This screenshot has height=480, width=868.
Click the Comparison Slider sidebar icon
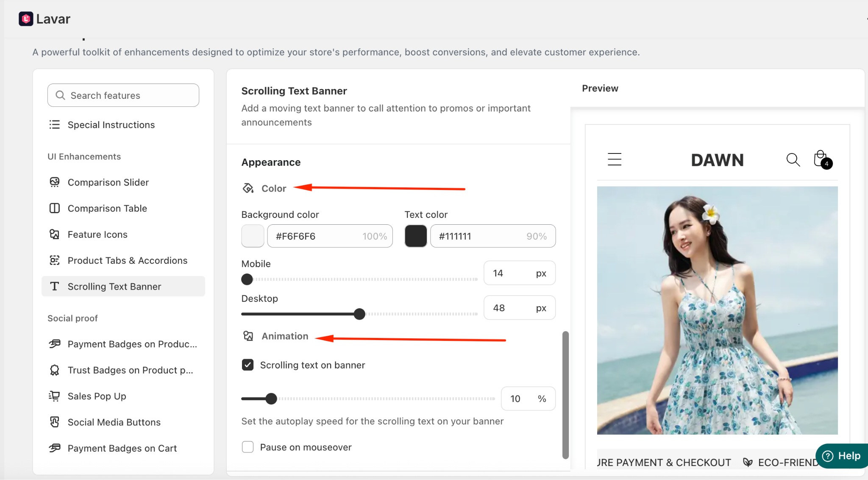[x=55, y=182]
